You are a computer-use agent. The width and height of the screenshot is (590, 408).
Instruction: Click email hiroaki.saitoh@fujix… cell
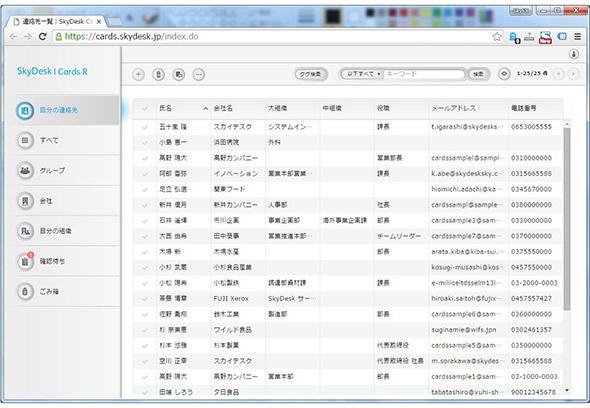point(467,299)
